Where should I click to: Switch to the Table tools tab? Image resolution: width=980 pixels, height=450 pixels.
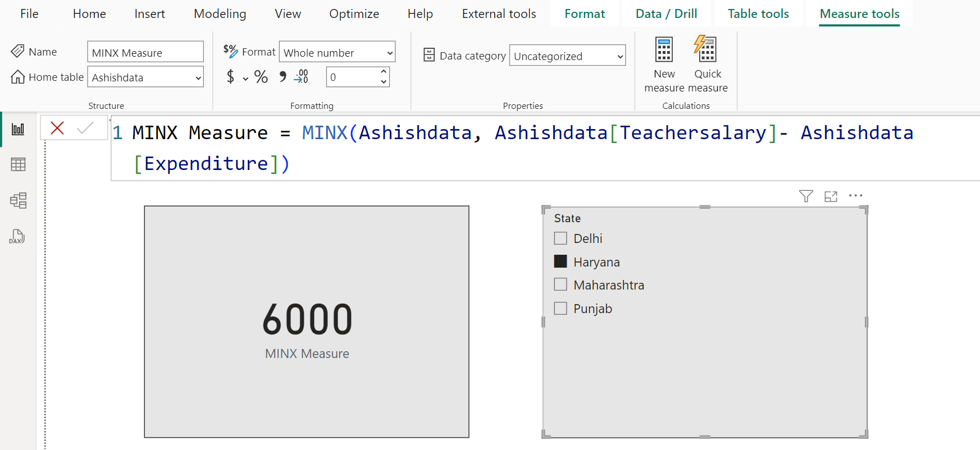(758, 14)
